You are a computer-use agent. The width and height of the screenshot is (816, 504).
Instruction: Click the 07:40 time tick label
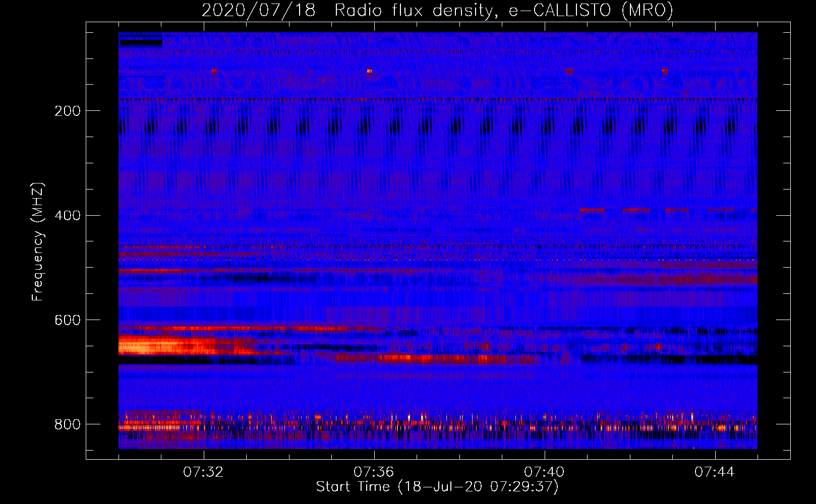pyautogui.click(x=544, y=472)
